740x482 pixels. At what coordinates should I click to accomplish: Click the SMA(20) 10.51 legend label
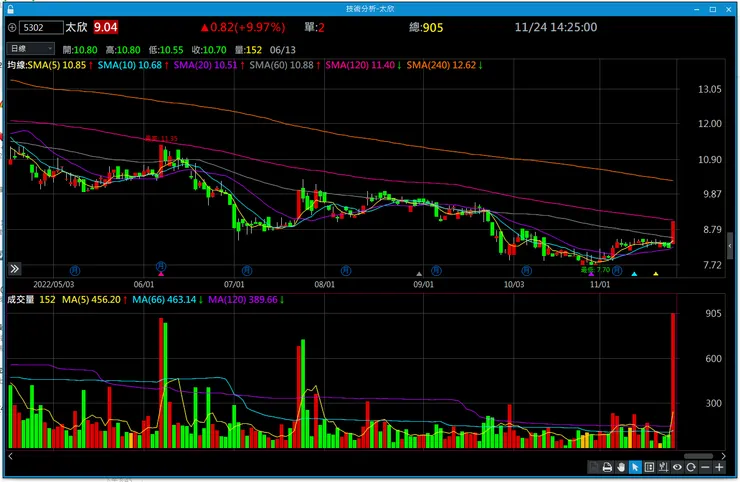tap(205, 65)
